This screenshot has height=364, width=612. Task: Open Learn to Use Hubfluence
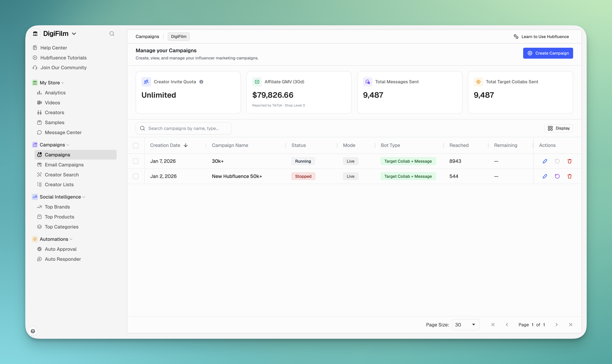click(x=541, y=36)
